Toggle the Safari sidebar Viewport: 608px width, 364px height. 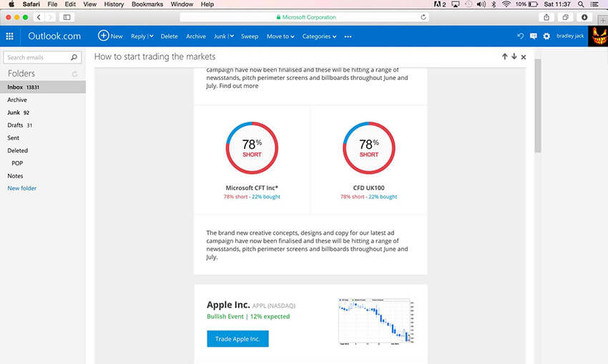pyautogui.click(x=67, y=16)
